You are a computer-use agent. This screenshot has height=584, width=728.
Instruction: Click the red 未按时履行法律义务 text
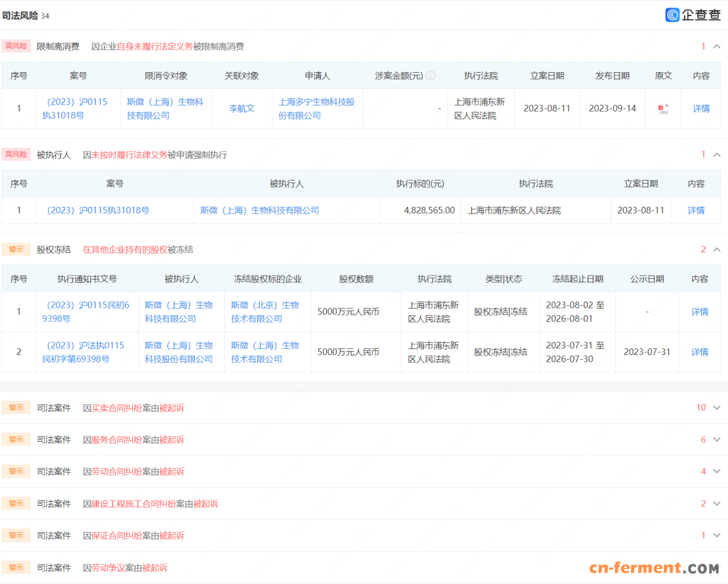tap(129, 155)
